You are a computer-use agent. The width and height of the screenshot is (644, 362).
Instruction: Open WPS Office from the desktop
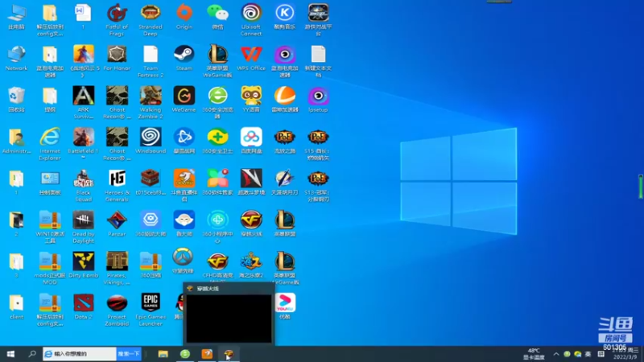[251, 58]
